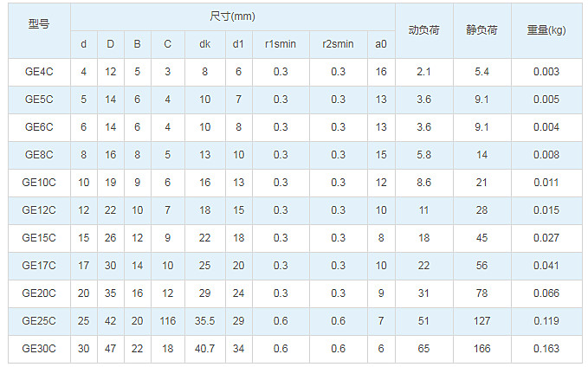Click the 静负荷 column header
Viewport: 588px width, 367px height.
[x=481, y=31]
